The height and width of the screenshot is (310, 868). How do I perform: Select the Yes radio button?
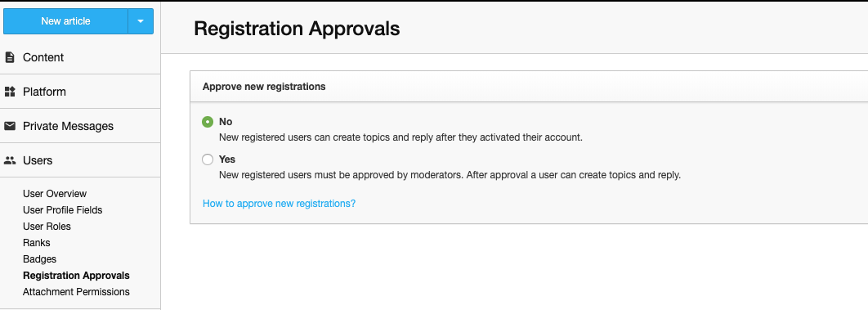point(208,160)
